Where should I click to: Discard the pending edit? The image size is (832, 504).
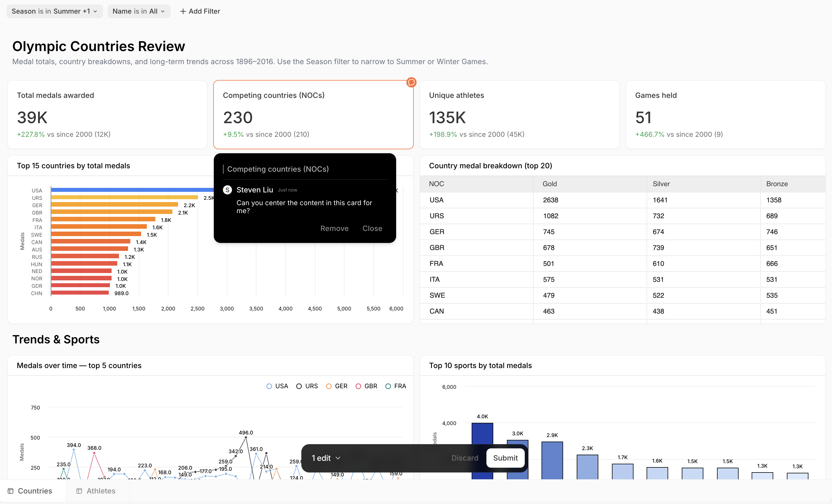click(465, 458)
